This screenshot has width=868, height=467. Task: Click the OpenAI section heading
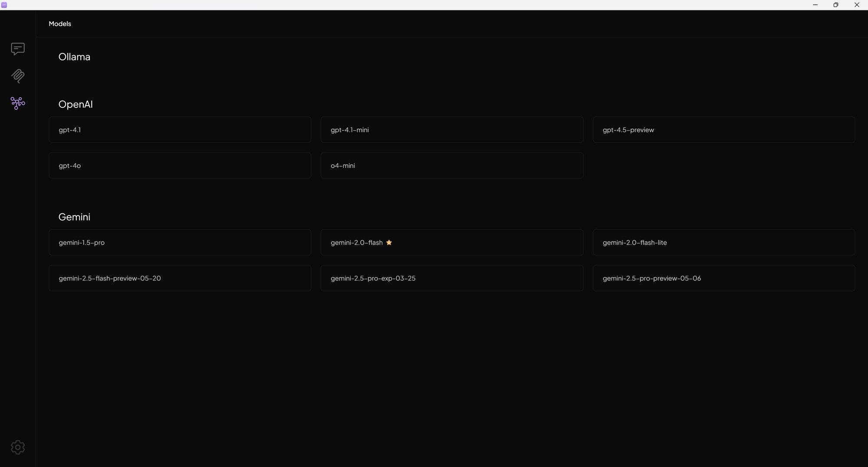[76, 104]
